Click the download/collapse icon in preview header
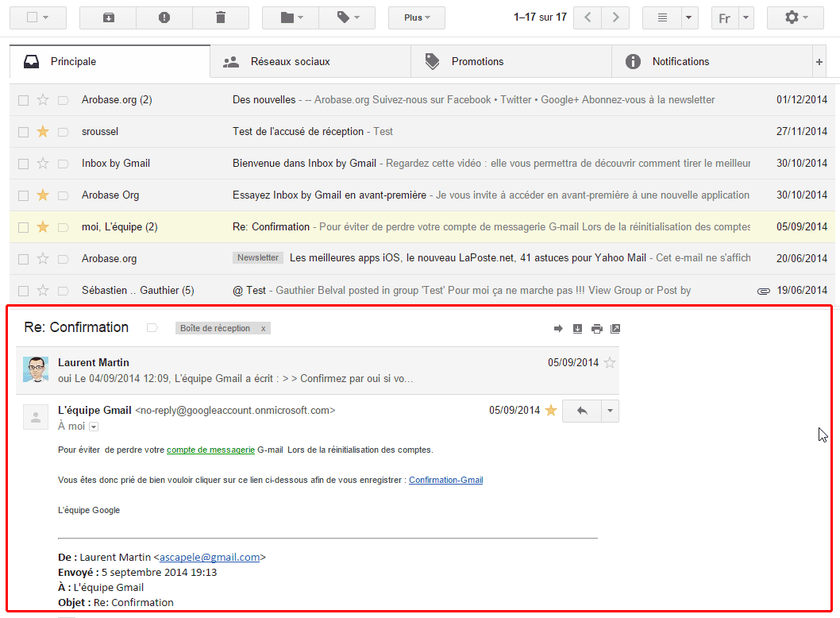840x618 pixels. point(577,329)
